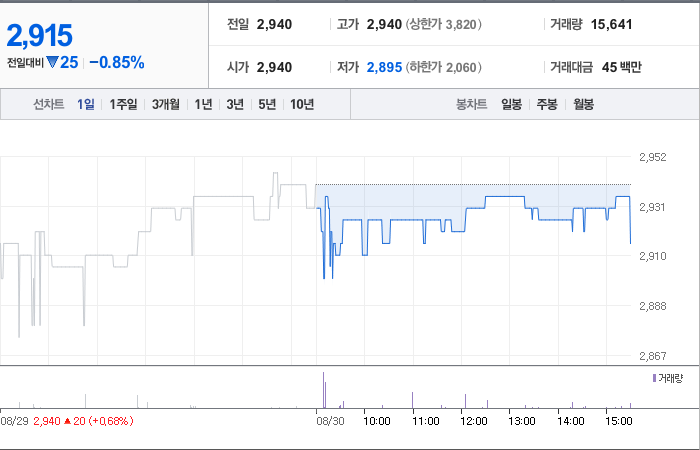Click the 14:00 time marker

pos(571,421)
